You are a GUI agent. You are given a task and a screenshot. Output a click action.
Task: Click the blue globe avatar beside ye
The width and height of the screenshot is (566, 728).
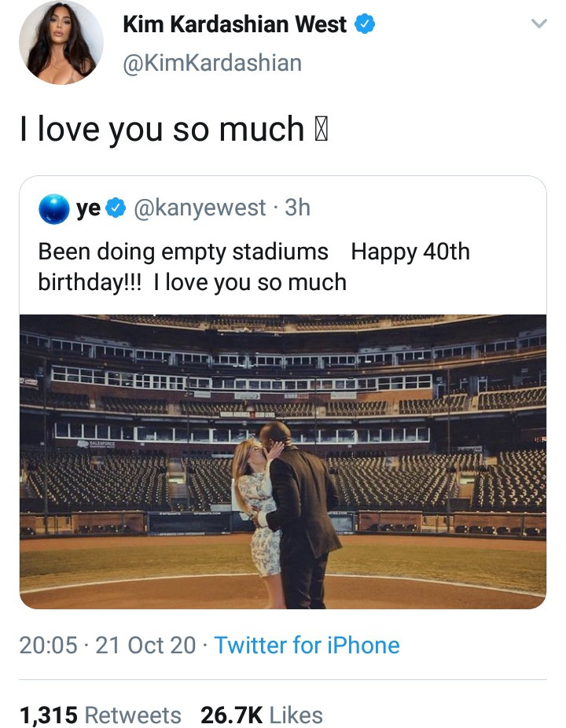[x=55, y=208]
